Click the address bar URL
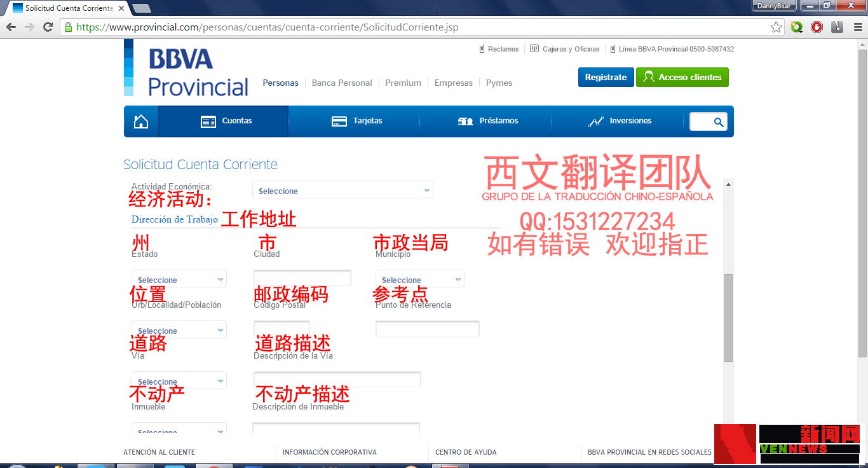 point(268,27)
